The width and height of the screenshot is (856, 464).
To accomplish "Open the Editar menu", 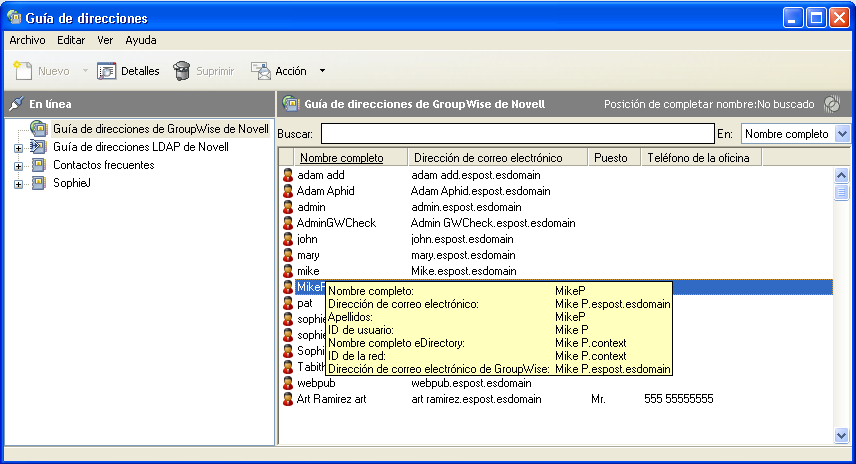I will tap(71, 40).
